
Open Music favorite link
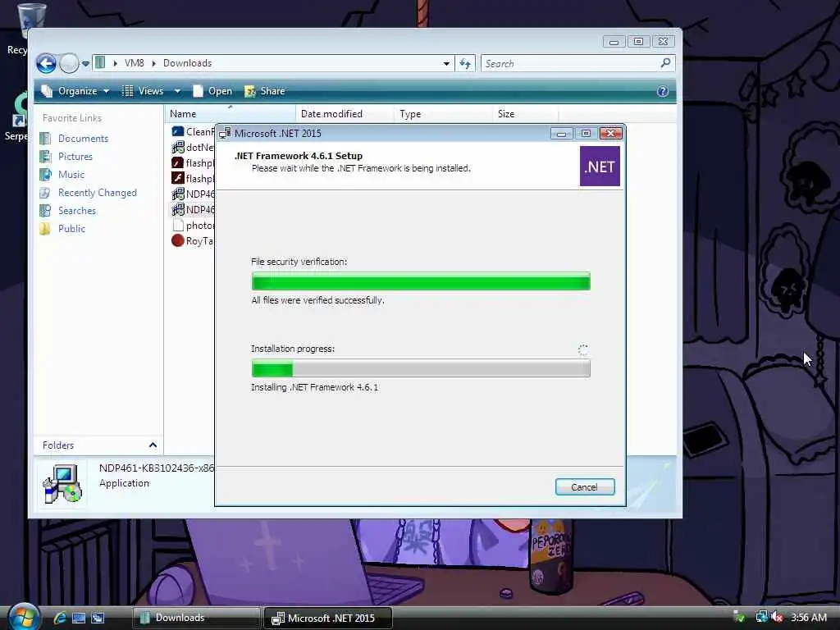click(71, 175)
